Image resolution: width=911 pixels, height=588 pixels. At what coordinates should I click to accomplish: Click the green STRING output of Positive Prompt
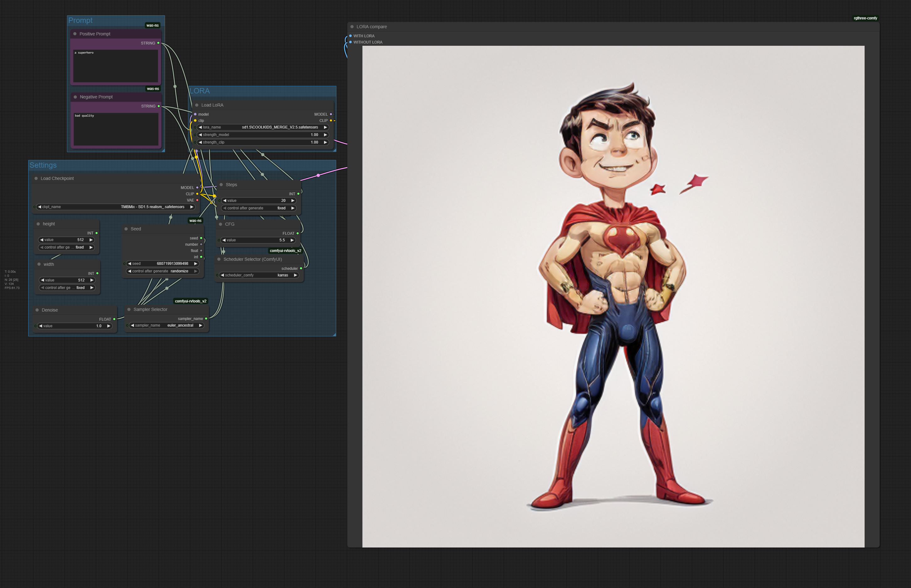tap(159, 43)
